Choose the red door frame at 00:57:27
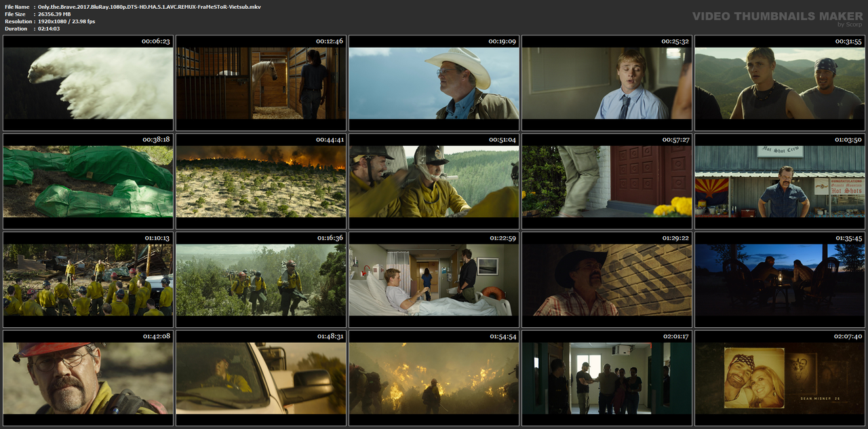868x429 pixels. [607, 181]
